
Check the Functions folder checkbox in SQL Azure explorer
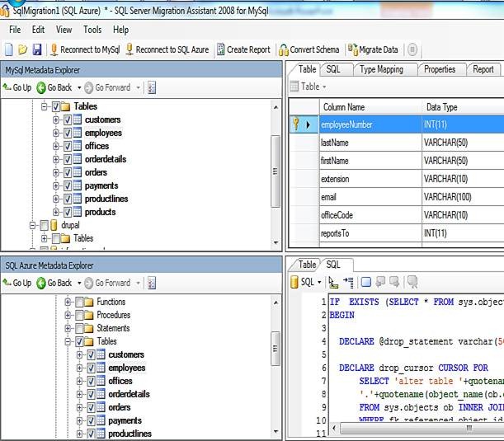coord(79,302)
